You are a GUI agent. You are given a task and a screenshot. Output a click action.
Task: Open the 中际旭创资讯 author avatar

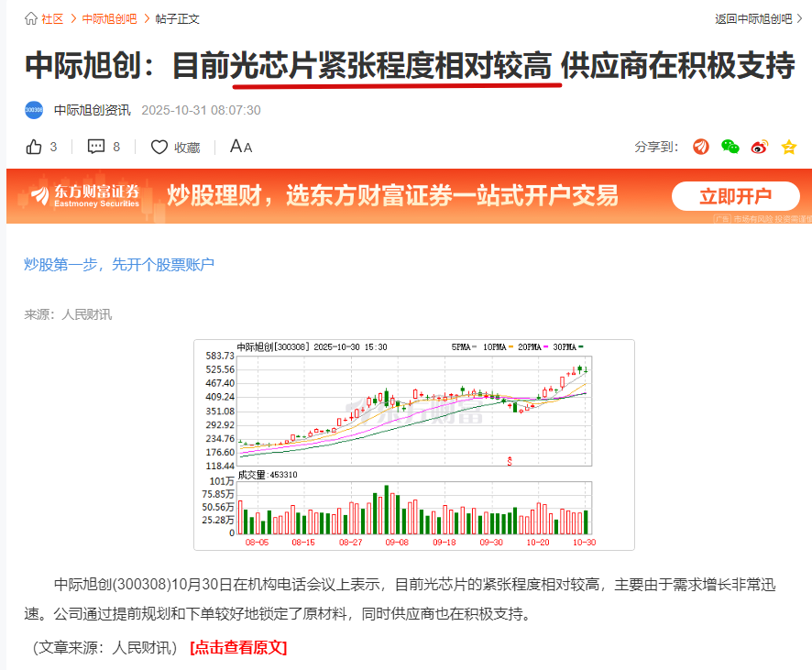click(34, 110)
